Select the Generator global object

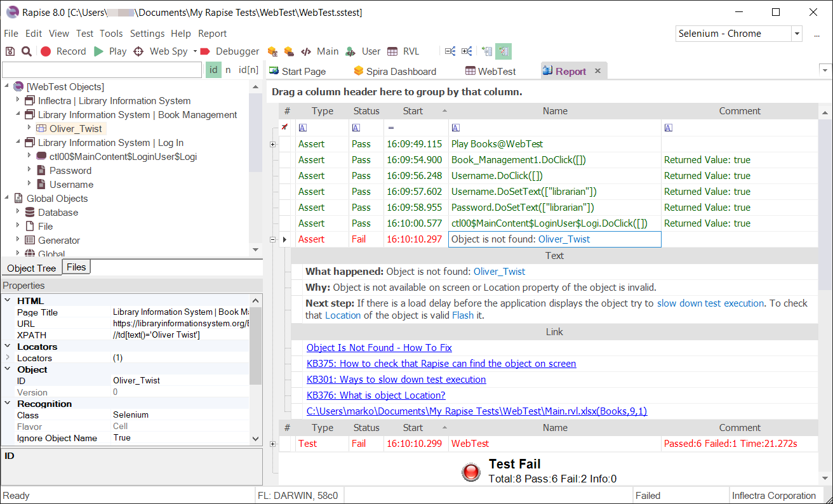point(59,240)
